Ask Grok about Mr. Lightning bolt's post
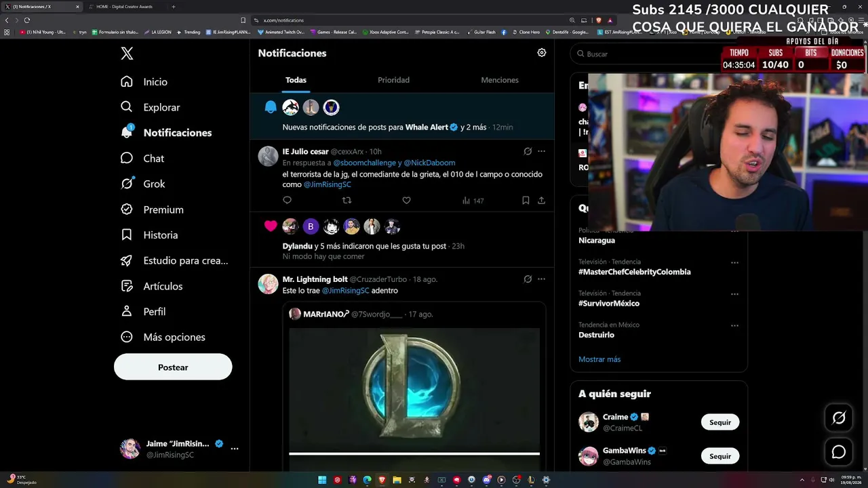This screenshot has width=868, height=488. 528,279
